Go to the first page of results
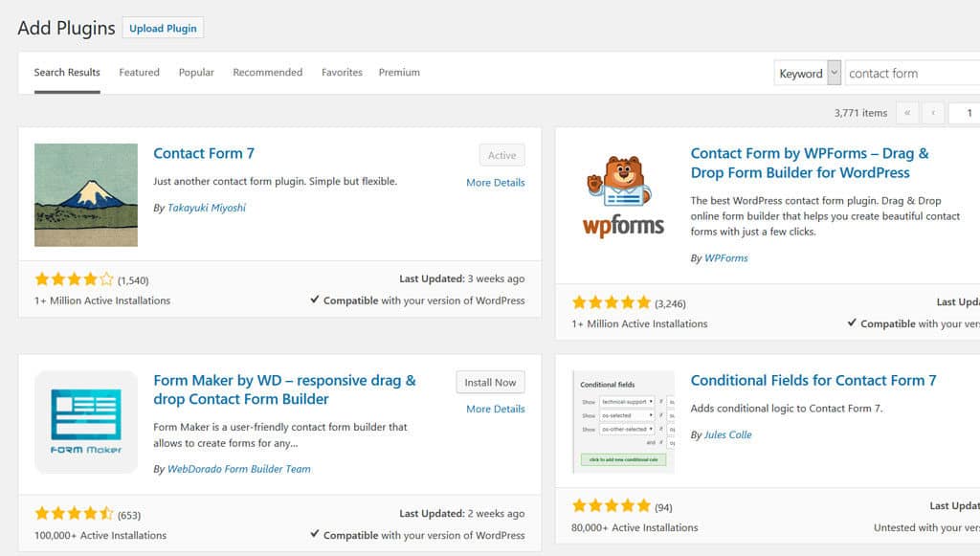The image size is (980, 556). [907, 113]
